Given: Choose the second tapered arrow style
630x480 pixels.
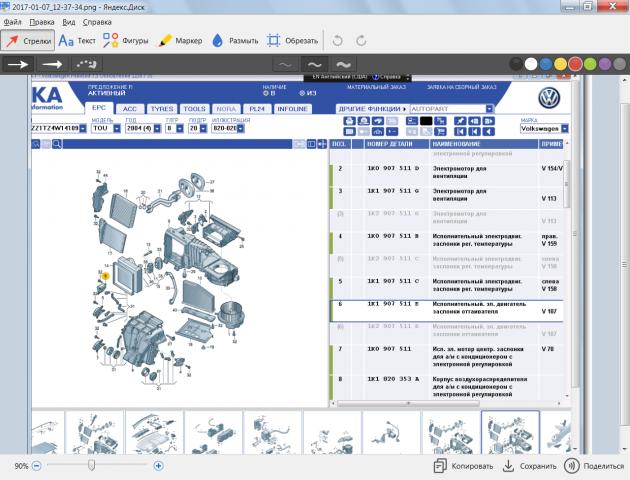Looking at the screenshot, I should tap(52, 64).
